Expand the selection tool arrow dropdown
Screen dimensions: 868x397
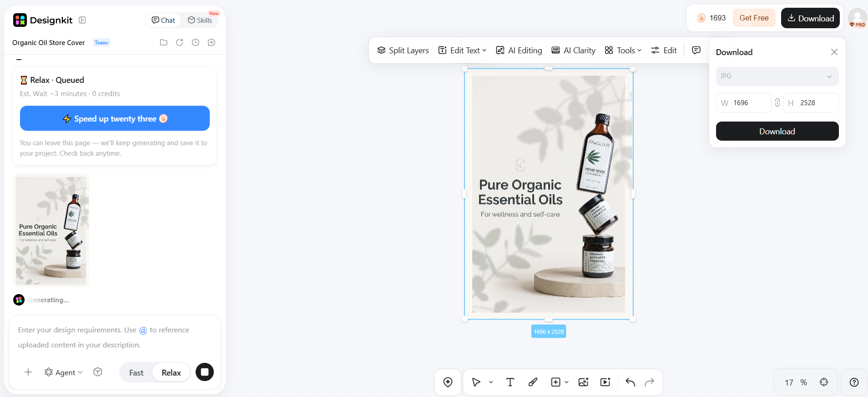coord(491,382)
